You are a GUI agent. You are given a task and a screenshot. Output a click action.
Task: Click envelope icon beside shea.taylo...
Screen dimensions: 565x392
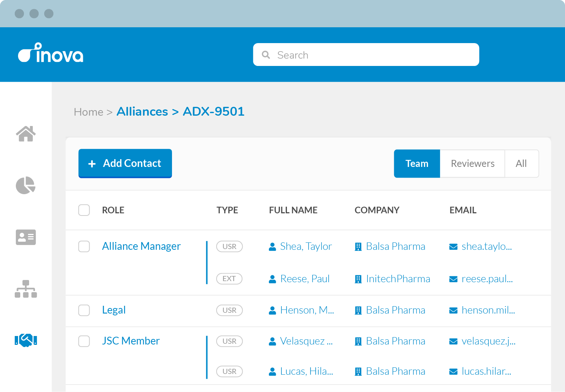453,247
